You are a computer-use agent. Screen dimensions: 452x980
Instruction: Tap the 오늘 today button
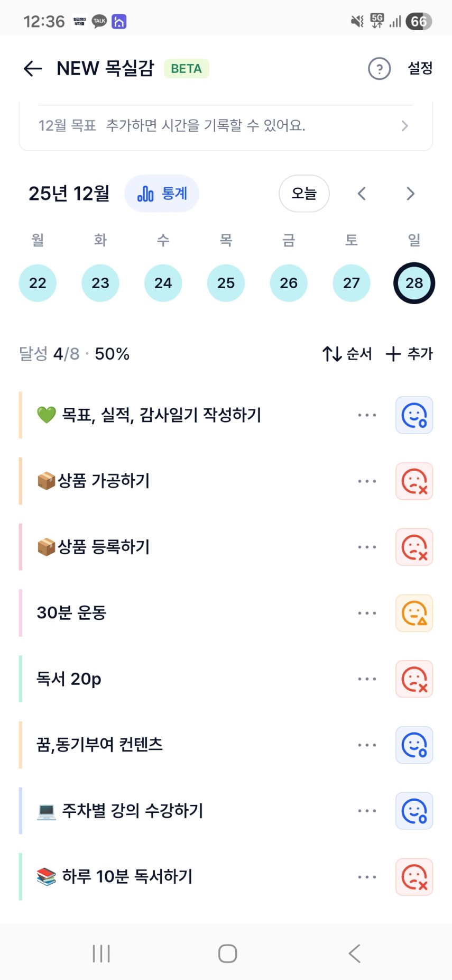[x=304, y=194]
